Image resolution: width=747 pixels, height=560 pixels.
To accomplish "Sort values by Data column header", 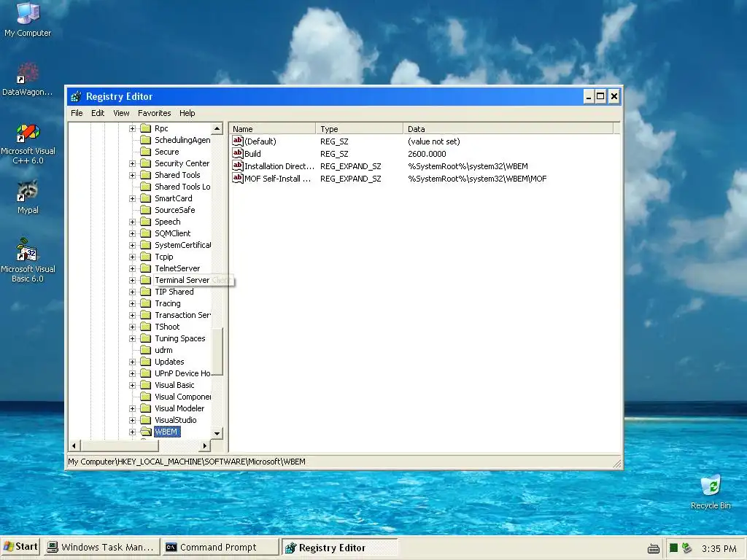I will pos(508,128).
